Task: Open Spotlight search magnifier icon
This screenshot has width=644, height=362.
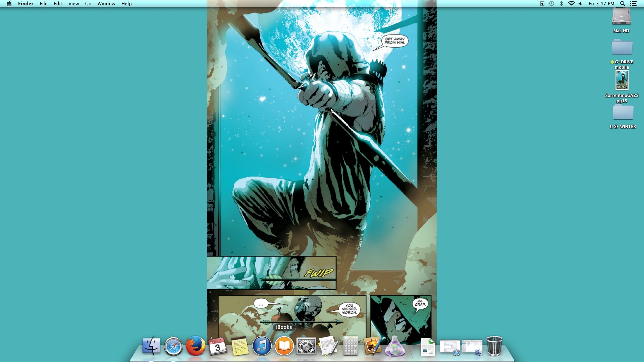Action: [623, 4]
